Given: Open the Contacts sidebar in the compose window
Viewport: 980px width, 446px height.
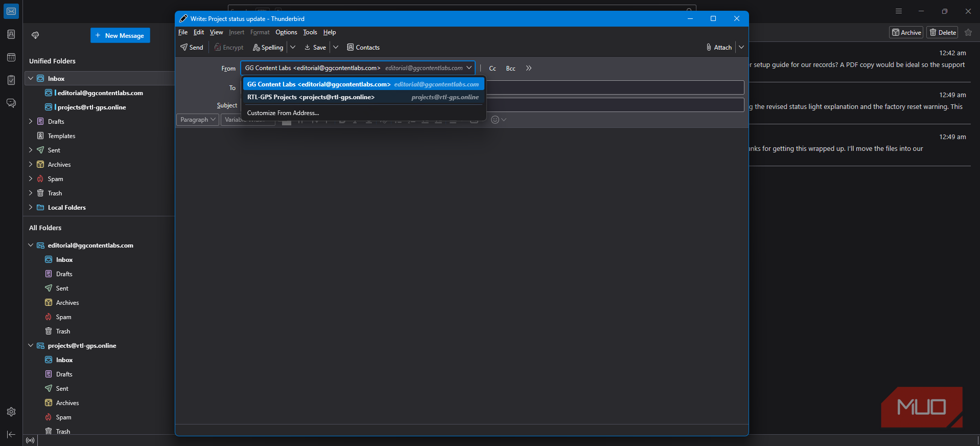Looking at the screenshot, I should pyautogui.click(x=363, y=48).
